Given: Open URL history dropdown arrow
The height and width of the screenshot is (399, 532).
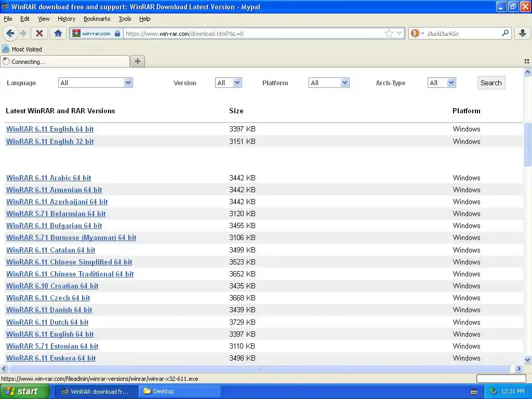Looking at the screenshot, I should 400,33.
